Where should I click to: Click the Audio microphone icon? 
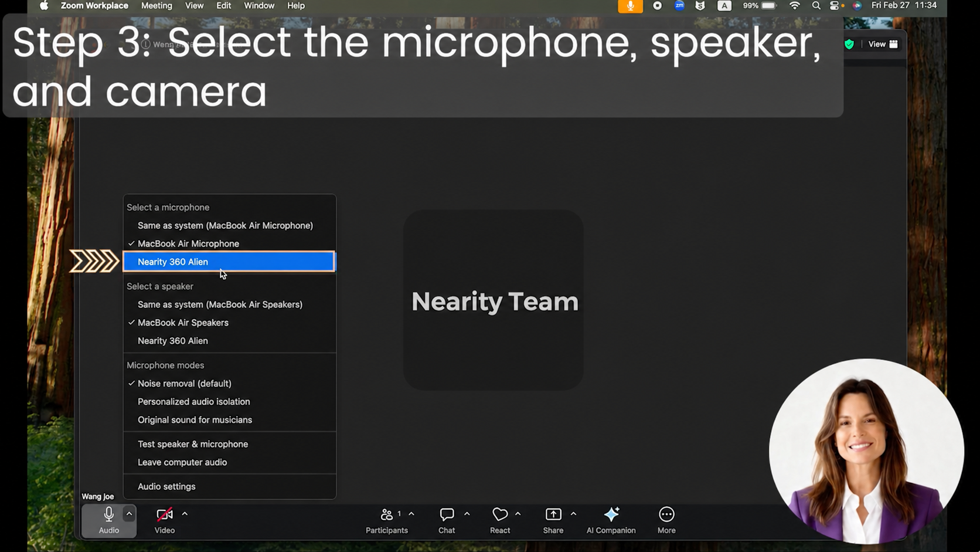click(108, 514)
